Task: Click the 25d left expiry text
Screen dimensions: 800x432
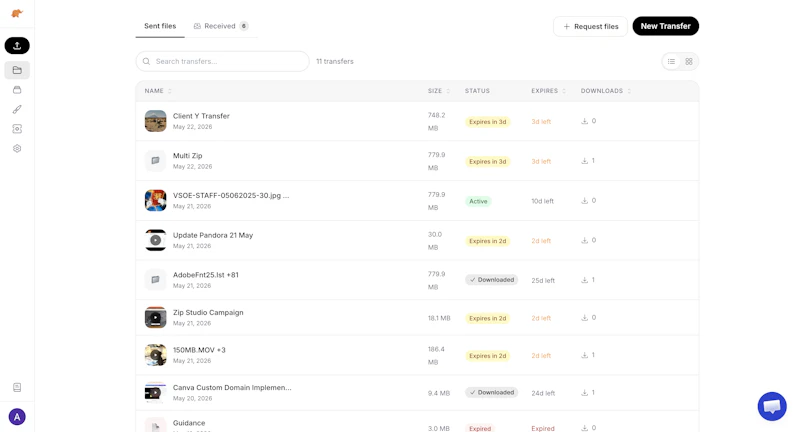Action: pyautogui.click(x=543, y=281)
